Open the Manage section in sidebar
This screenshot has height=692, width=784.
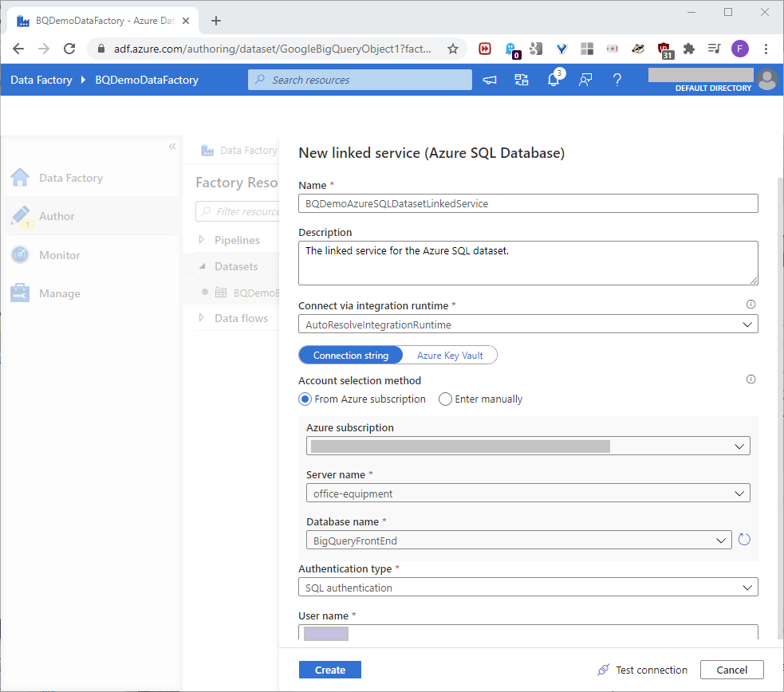(x=60, y=293)
